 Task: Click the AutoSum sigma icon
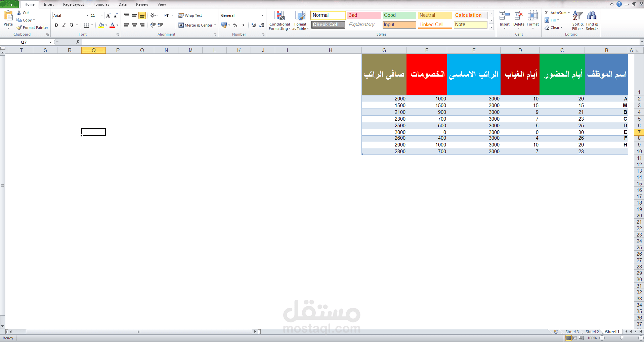[x=547, y=13]
